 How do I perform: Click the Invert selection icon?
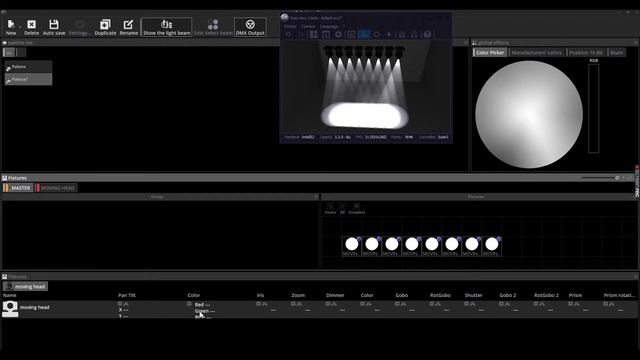pos(330,208)
